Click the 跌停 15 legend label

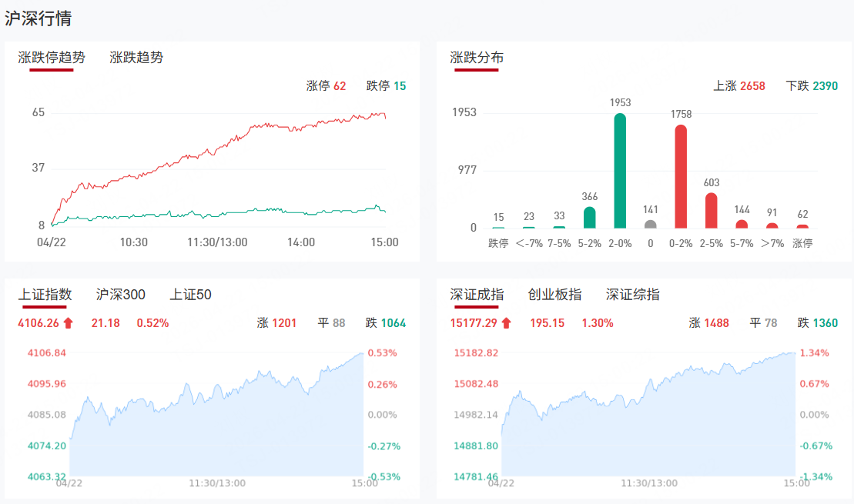pos(386,86)
